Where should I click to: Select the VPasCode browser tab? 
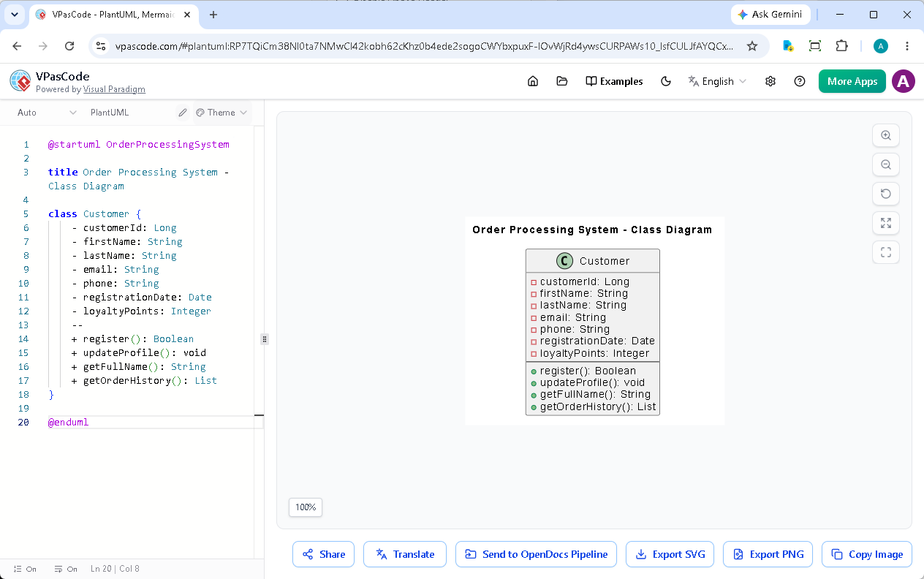coord(113,15)
